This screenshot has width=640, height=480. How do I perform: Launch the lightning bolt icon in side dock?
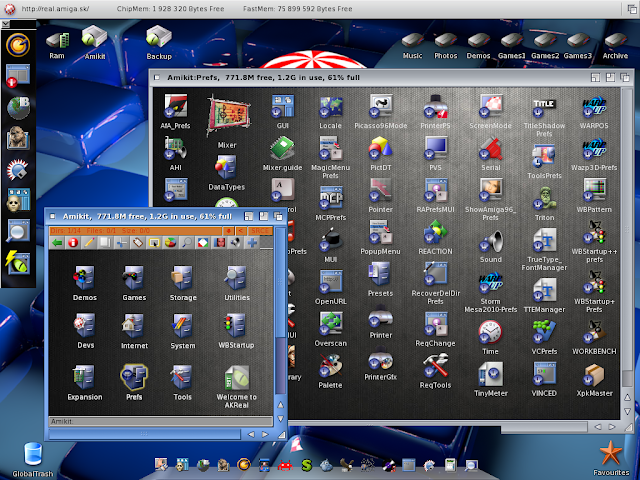click(x=18, y=262)
